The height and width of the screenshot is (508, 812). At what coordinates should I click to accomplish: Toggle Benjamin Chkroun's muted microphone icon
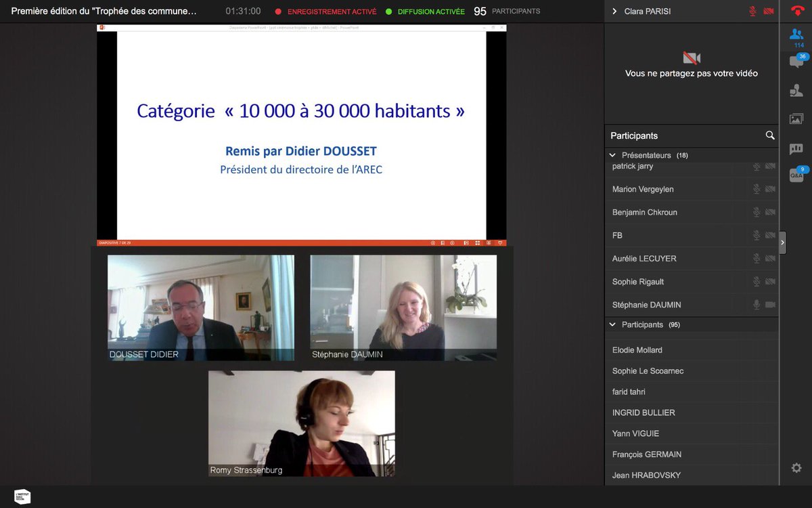pyautogui.click(x=757, y=212)
